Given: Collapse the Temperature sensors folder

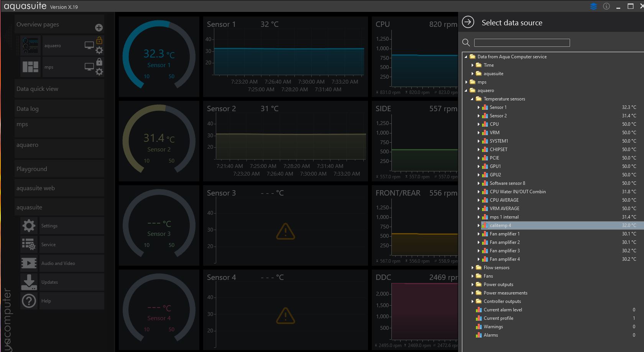Looking at the screenshot, I should (472, 99).
